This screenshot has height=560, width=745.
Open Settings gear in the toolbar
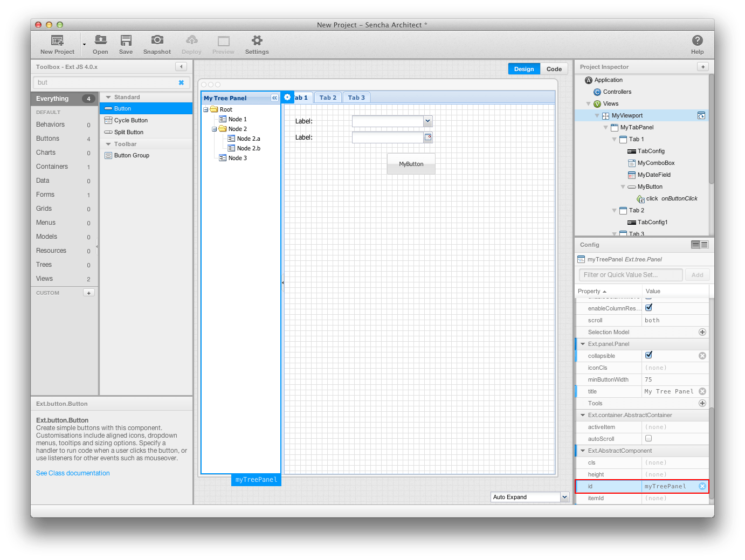[x=257, y=40]
